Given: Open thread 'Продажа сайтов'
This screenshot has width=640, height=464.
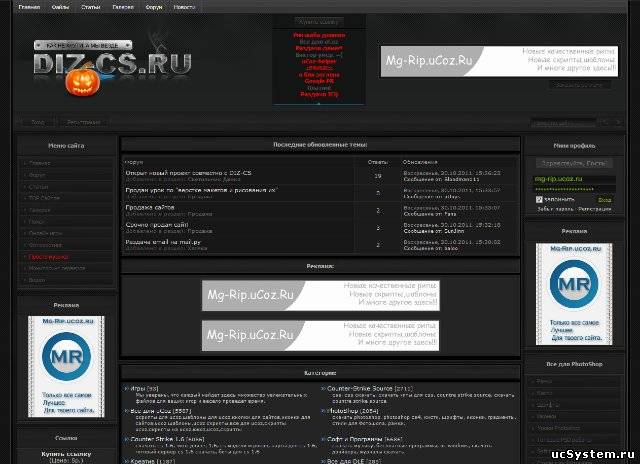Looking at the screenshot, I should [x=146, y=207].
